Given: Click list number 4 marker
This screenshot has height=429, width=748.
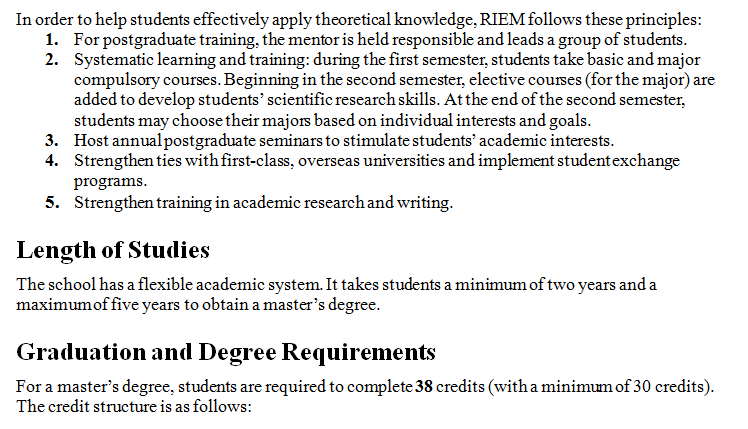Looking at the screenshot, I should click(52, 161).
